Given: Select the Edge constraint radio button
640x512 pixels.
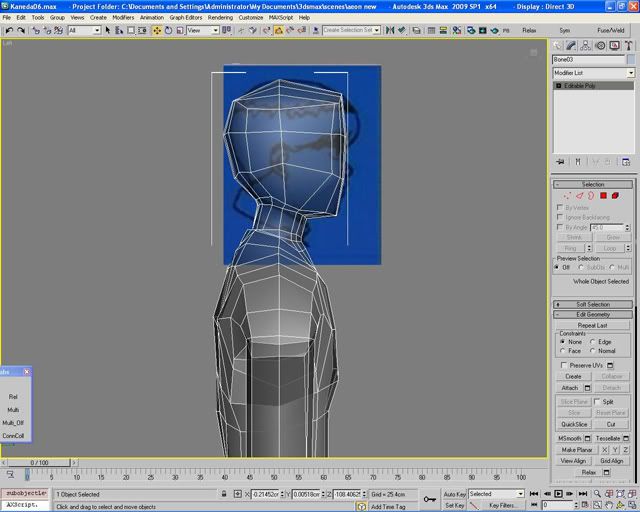Looking at the screenshot, I should 594,342.
